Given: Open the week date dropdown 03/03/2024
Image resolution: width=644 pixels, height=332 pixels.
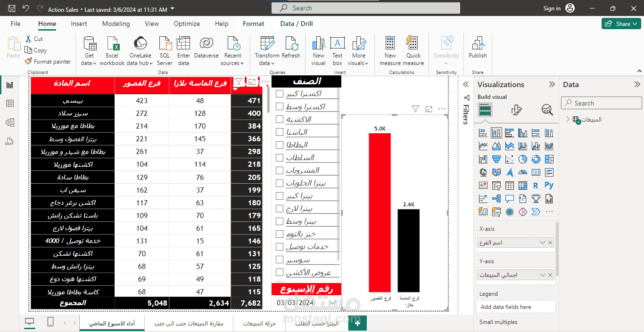Looking at the screenshot, I should pyautogui.click(x=333, y=303).
